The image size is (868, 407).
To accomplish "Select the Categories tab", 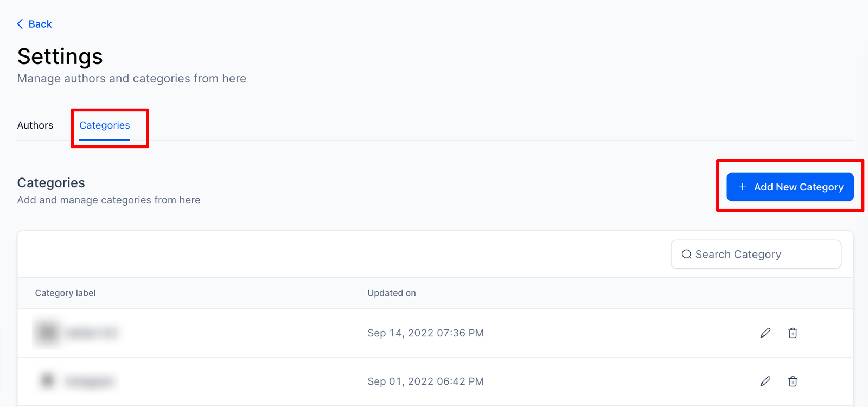I will point(105,125).
